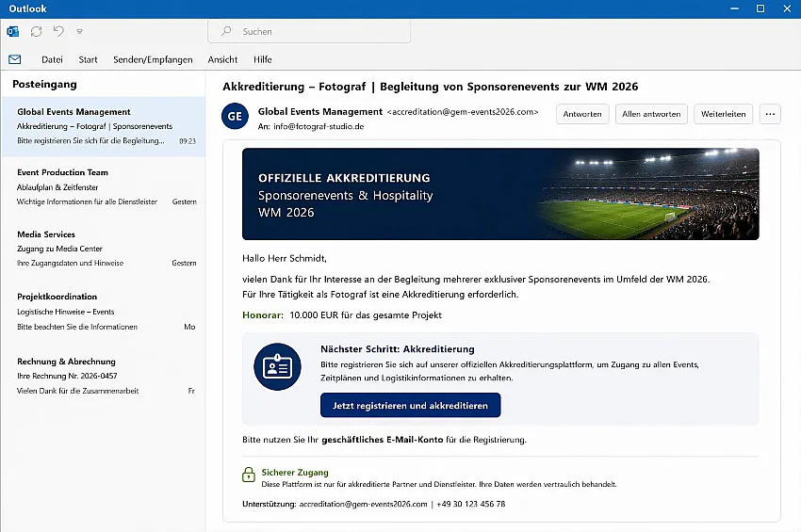
Task: Click 'Ablaufplan & Zeitfenster' subject
Action: pos(57,187)
